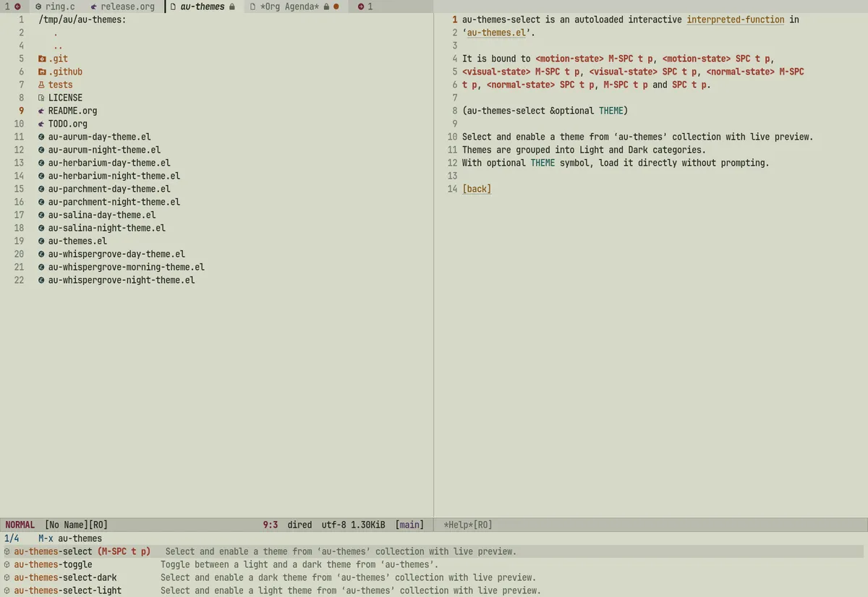Click the flask icon beside tests

42,85
